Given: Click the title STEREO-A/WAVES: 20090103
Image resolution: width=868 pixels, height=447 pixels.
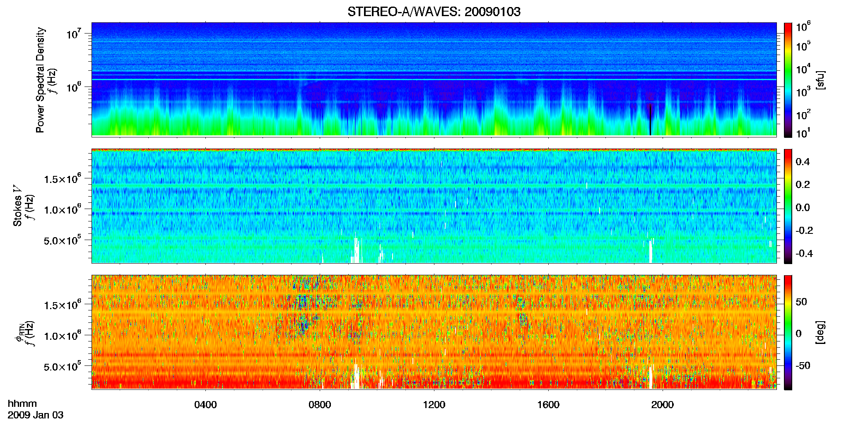Looking at the screenshot, I should (x=434, y=12).
